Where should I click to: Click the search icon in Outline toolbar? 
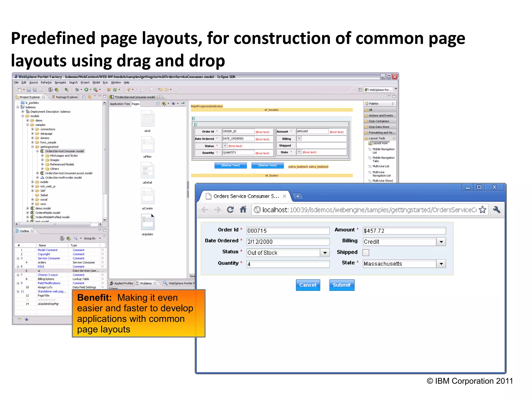(75, 238)
